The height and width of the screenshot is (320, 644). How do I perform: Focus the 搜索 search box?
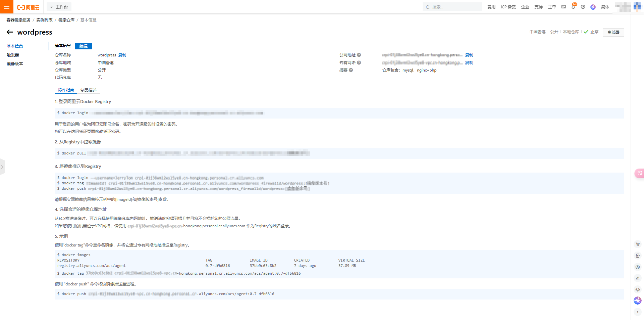pyautogui.click(x=452, y=7)
